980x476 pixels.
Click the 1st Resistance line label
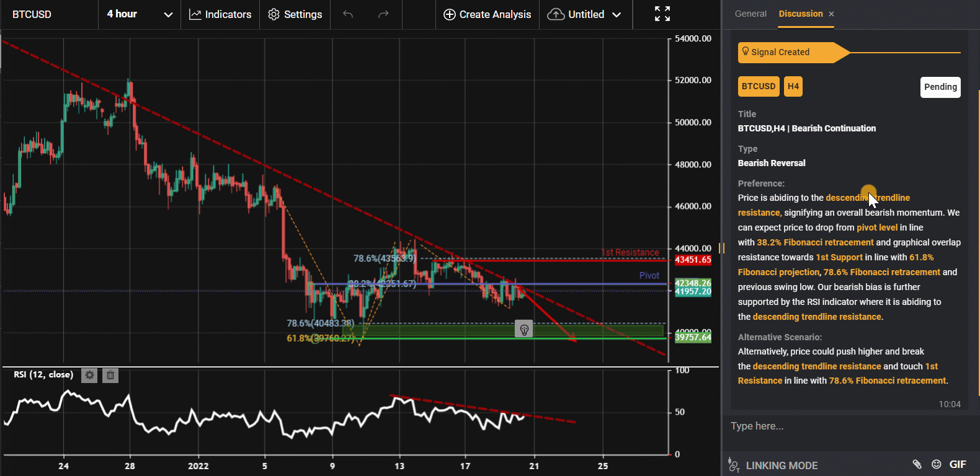click(x=631, y=252)
